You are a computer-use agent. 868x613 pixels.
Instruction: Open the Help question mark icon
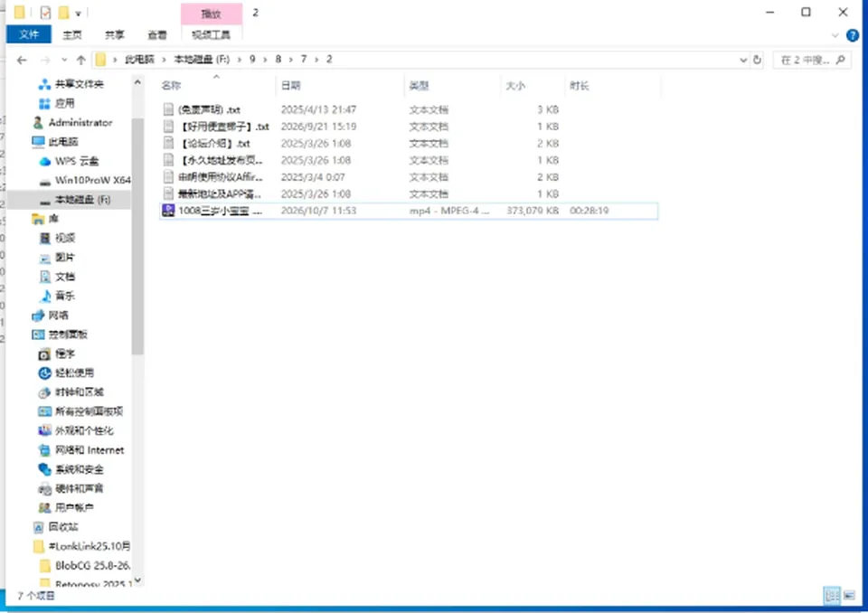[853, 35]
